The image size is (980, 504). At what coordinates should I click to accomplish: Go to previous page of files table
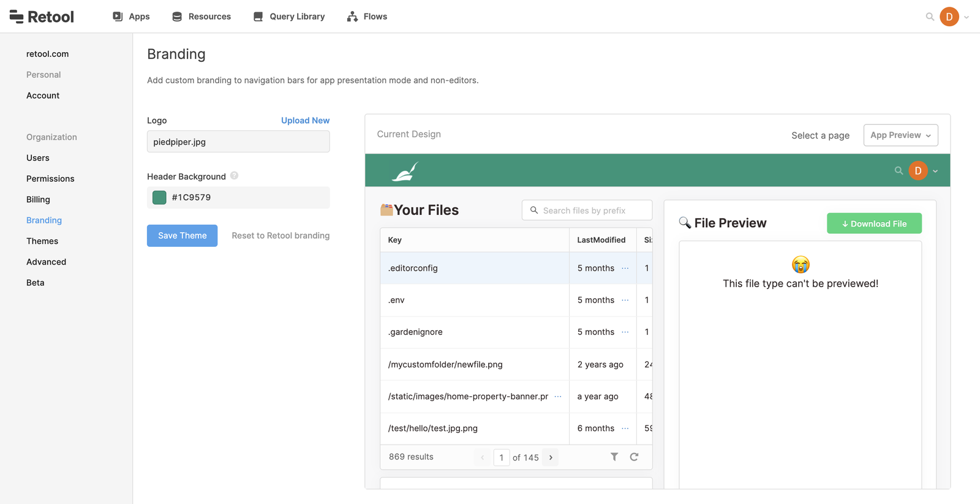[483, 457]
